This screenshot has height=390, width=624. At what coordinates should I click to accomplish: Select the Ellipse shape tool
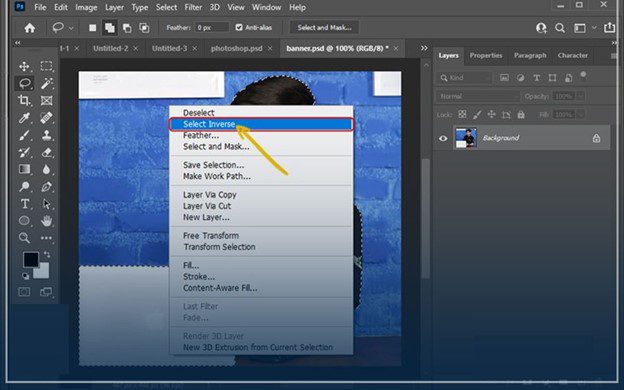(24, 221)
